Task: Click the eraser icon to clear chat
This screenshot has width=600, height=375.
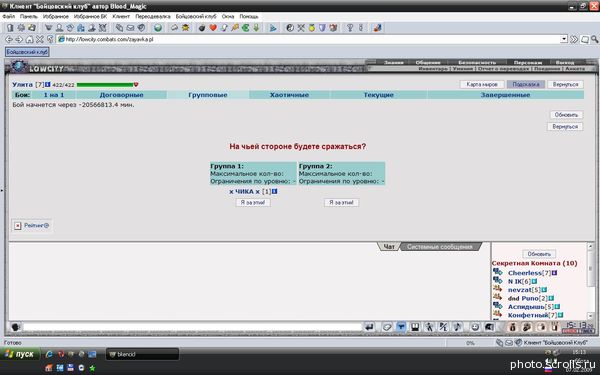Action: click(x=387, y=327)
